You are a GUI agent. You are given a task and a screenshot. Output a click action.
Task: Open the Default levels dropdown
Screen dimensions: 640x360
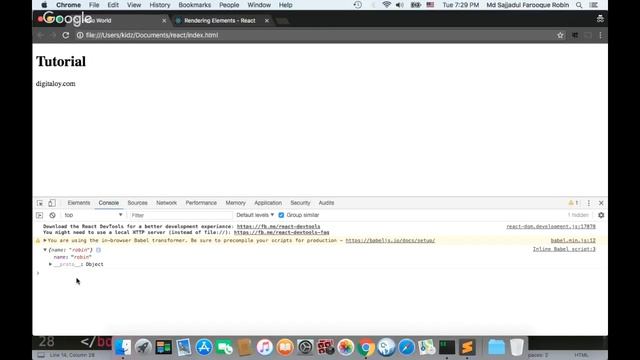coord(255,215)
